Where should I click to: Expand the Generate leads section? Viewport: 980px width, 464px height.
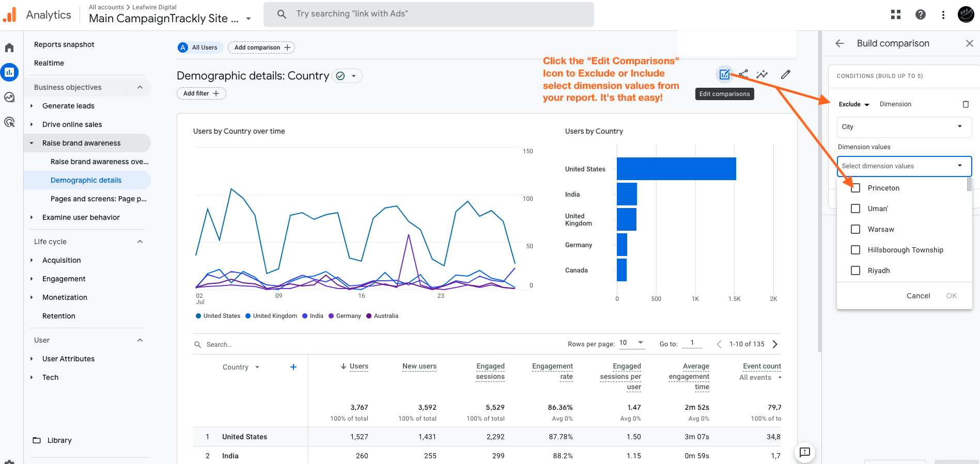pyautogui.click(x=68, y=106)
